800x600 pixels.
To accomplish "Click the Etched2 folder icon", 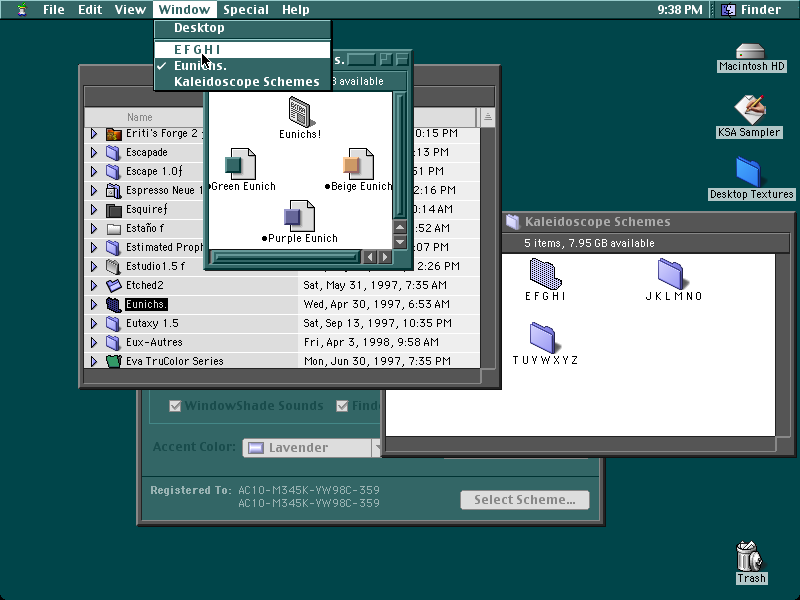I will [113, 285].
